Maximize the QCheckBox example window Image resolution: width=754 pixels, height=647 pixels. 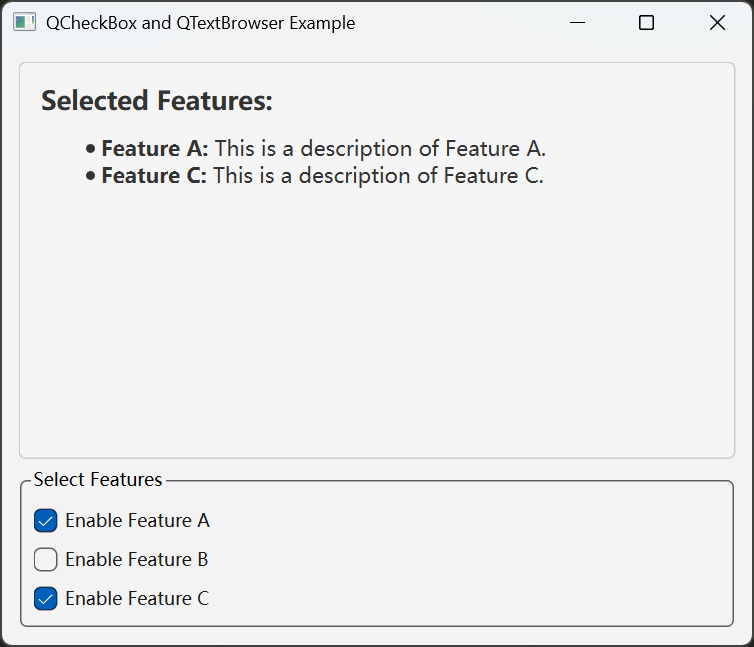tap(646, 23)
